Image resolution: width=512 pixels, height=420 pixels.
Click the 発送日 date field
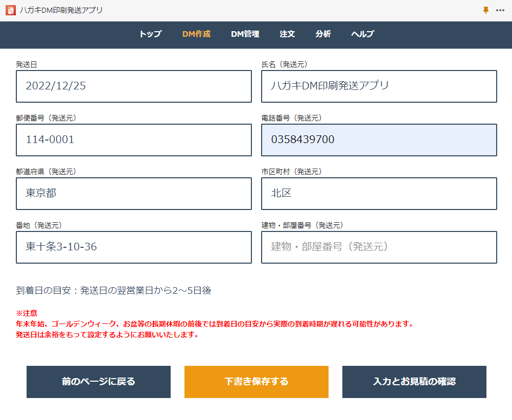(x=134, y=86)
